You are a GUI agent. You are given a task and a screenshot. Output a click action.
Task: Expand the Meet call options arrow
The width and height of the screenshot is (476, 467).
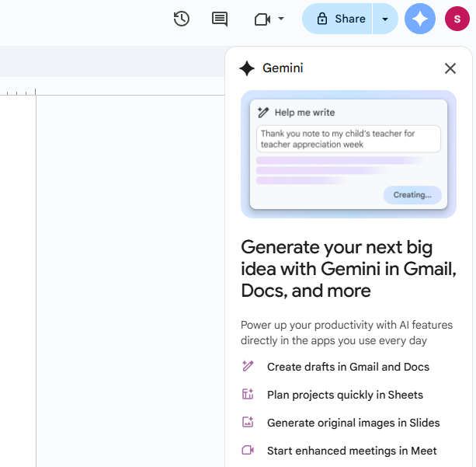point(281,19)
